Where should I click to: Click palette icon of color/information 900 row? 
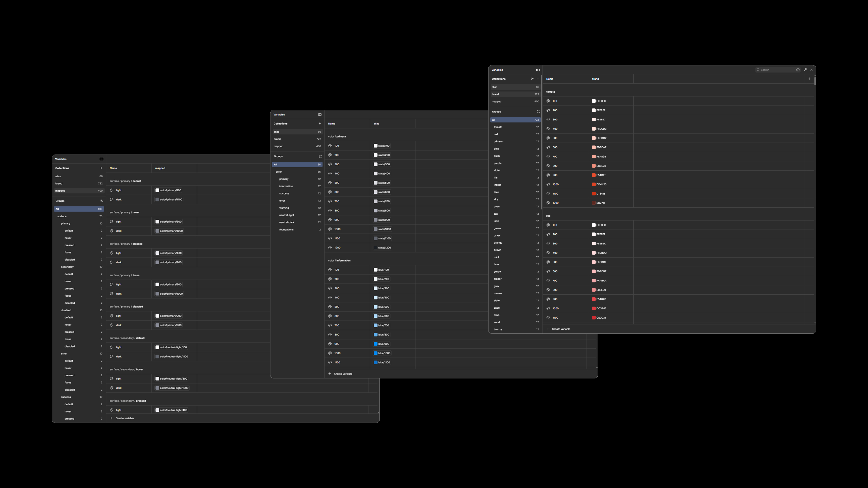pyautogui.click(x=330, y=344)
